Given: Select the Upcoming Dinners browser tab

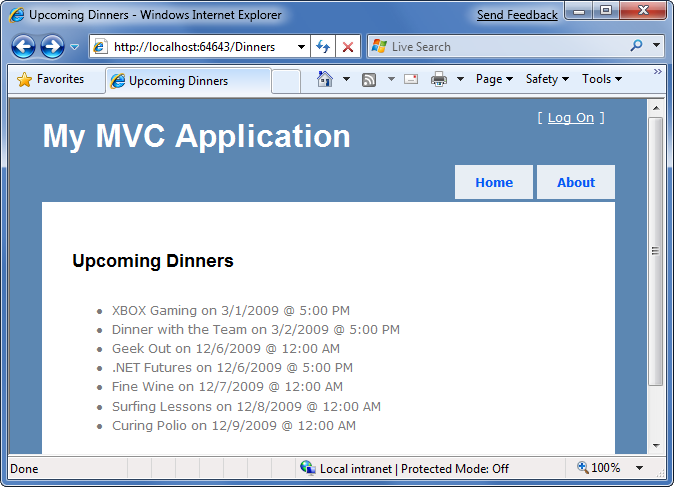Looking at the screenshot, I should tap(186, 81).
